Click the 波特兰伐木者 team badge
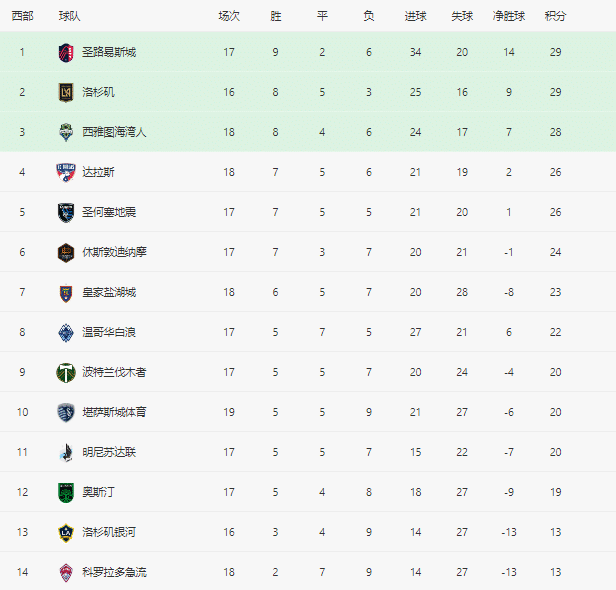This screenshot has height=590, width=616. (x=66, y=372)
